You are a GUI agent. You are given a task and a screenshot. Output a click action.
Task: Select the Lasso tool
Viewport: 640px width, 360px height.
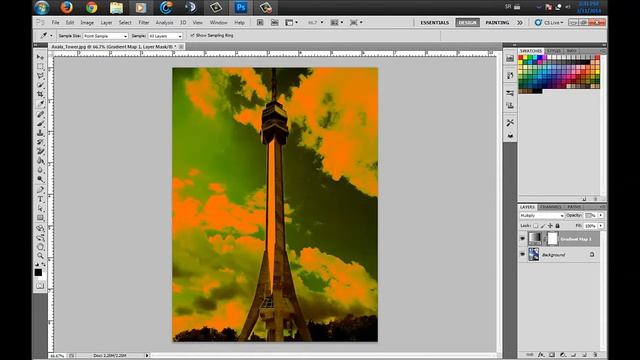click(40, 76)
